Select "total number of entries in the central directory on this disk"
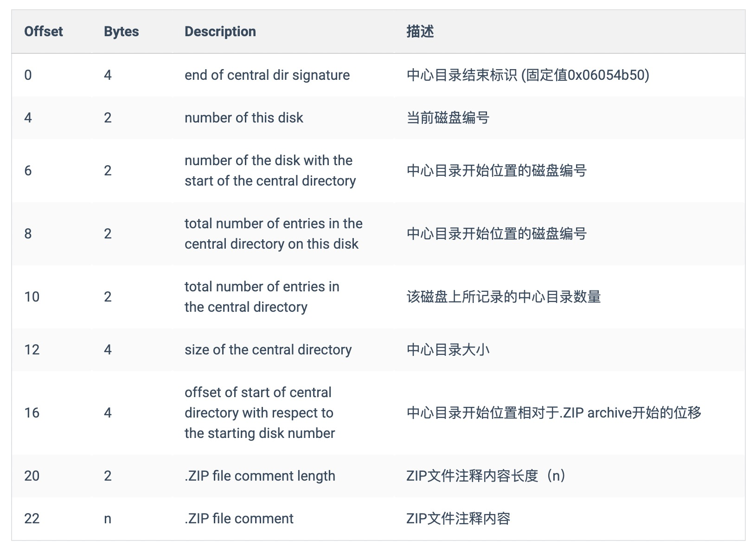Viewport: 756px width, 553px height. 273,234
